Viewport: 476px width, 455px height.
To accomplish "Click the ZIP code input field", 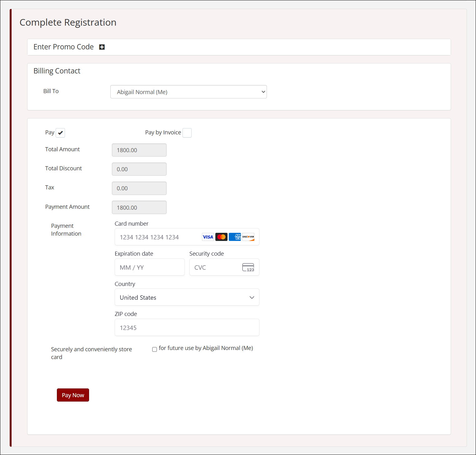I will pyautogui.click(x=187, y=327).
